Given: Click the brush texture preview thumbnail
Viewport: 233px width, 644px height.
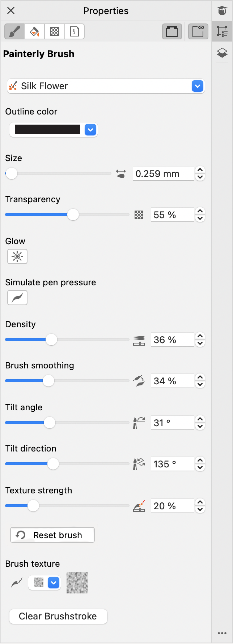Looking at the screenshot, I should 77,583.
